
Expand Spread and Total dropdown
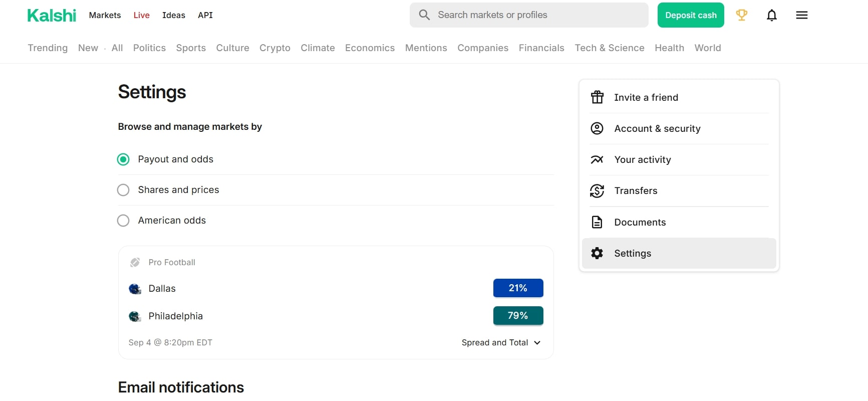[x=501, y=342]
